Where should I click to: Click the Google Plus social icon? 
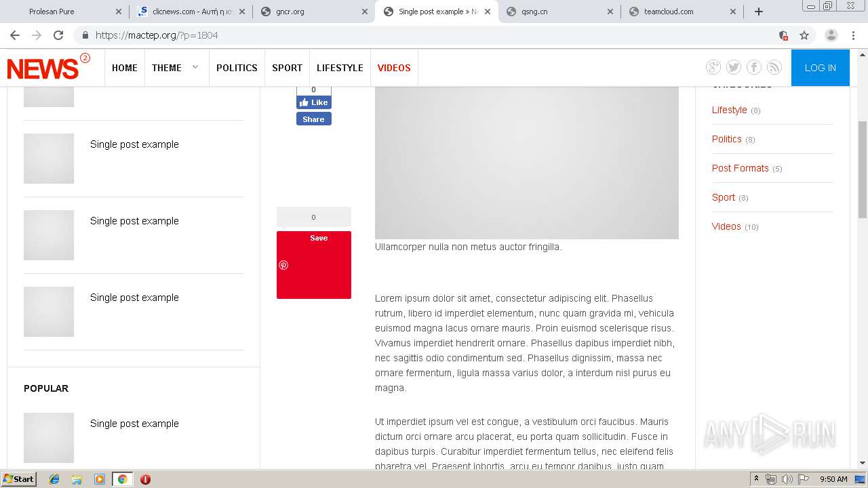tap(713, 67)
